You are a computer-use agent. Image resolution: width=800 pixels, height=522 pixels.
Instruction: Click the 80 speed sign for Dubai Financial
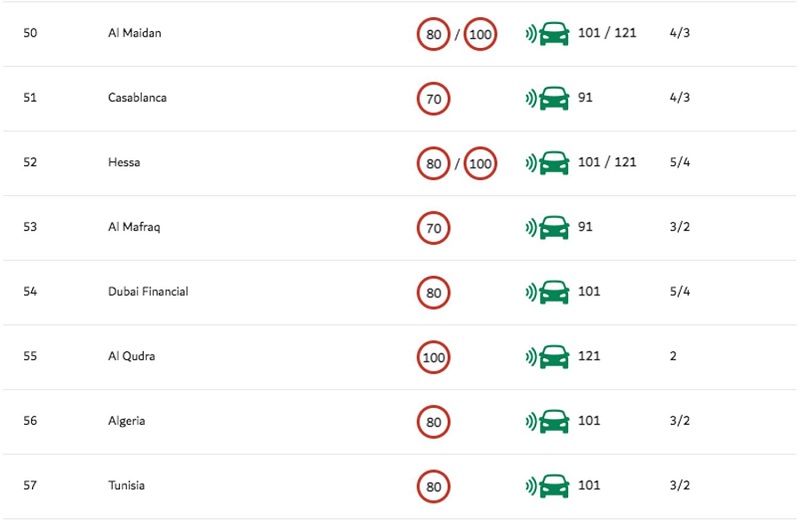click(x=433, y=293)
